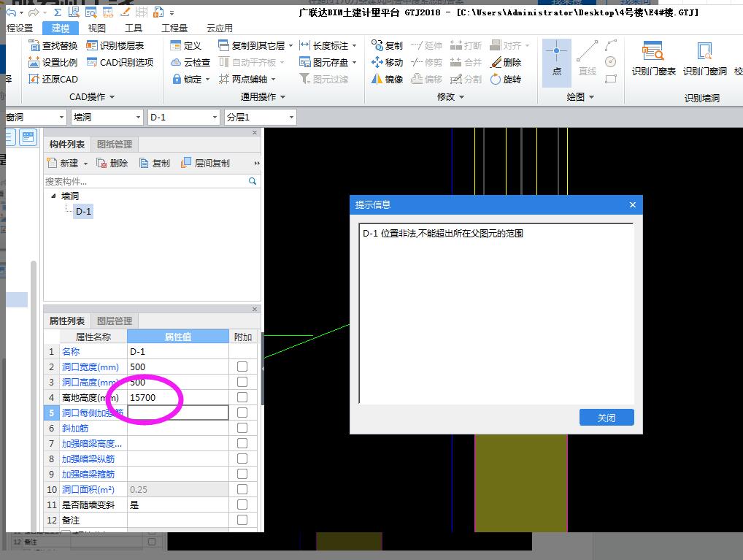The height and width of the screenshot is (560, 743).
Task: Click 还原CAD restore tool
Action: 53,79
